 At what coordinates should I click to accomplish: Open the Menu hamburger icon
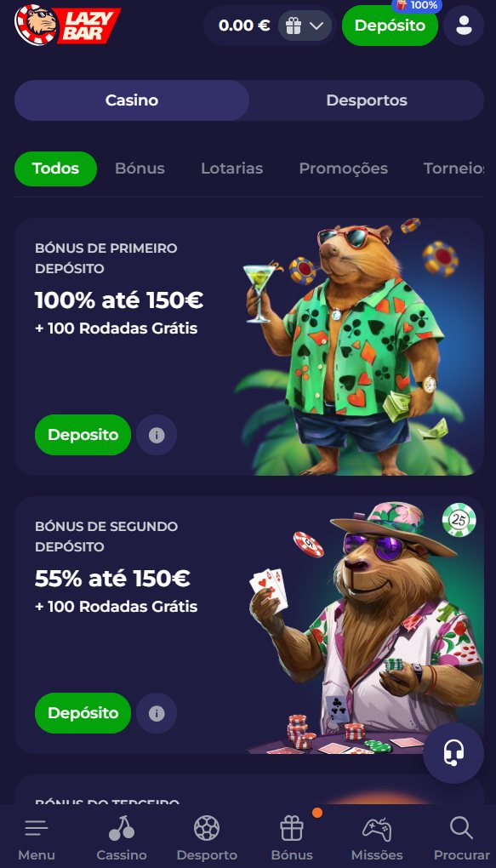coord(37,829)
